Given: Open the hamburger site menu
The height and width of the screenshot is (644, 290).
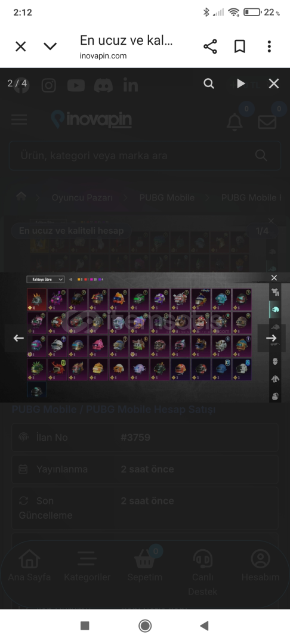Looking at the screenshot, I should [x=19, y=120].
